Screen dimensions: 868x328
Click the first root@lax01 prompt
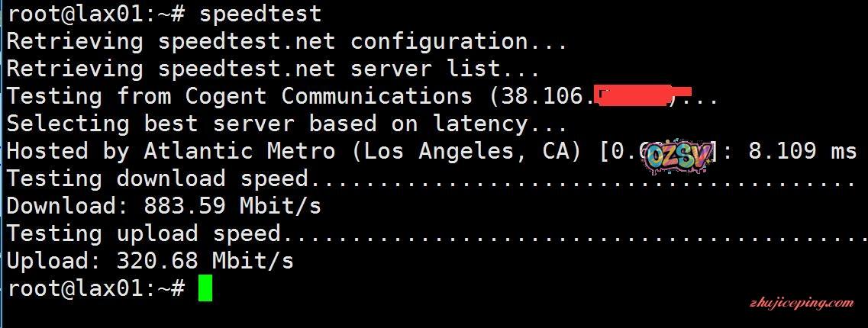point(95,14)
